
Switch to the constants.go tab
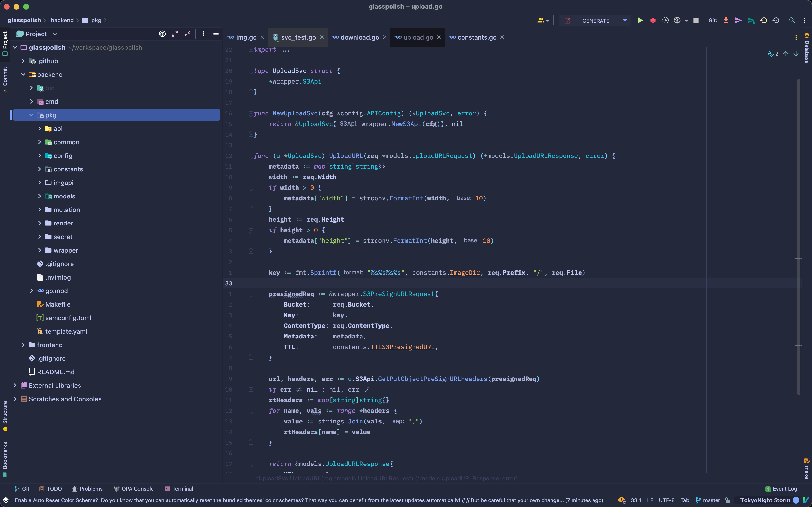(477, 37)
